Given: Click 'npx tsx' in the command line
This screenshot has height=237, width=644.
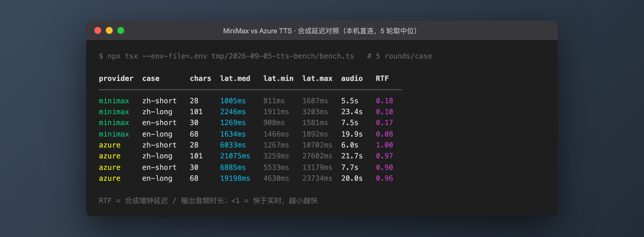Looking at the screenshot, I should (123, 56).
